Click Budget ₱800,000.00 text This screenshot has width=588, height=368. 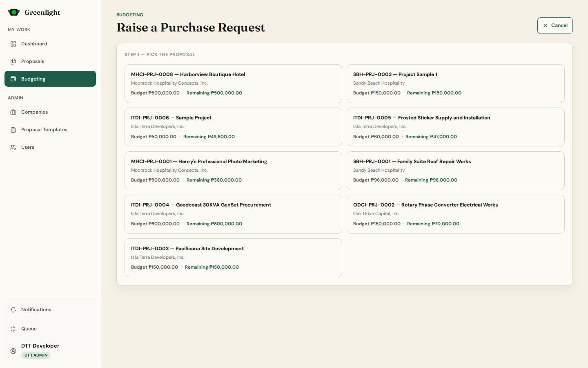[155, 224]
